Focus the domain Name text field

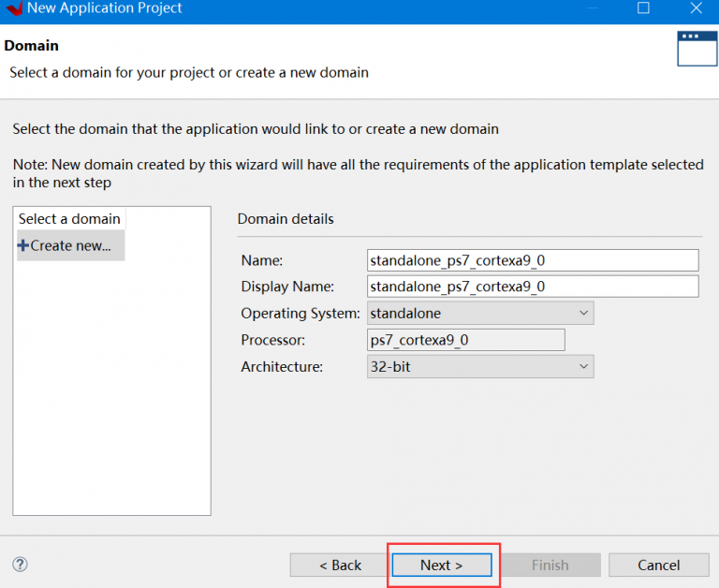[x=534, y=259]
